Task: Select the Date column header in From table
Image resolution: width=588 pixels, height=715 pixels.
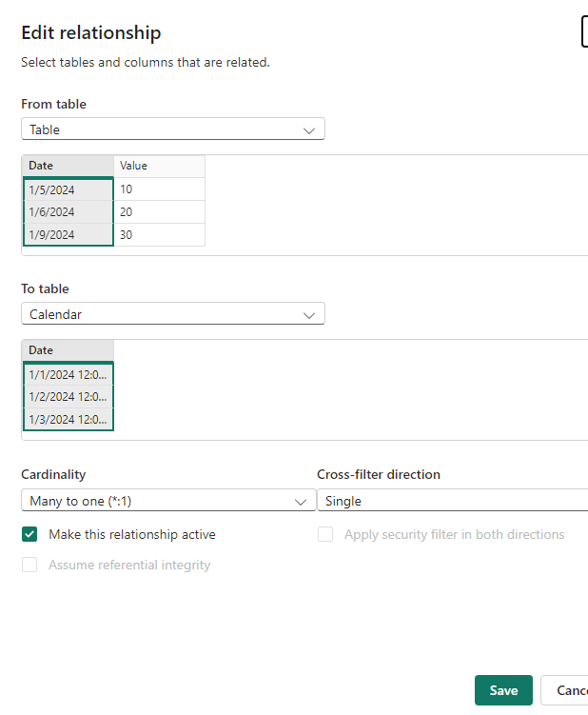Action: tap(68, 166)
